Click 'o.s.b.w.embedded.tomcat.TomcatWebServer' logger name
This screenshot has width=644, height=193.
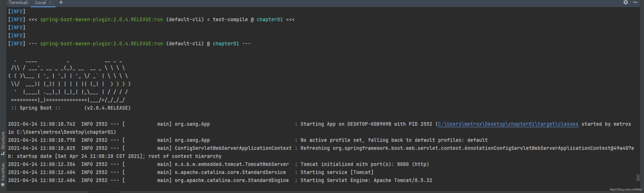click(x=231, y=164)
